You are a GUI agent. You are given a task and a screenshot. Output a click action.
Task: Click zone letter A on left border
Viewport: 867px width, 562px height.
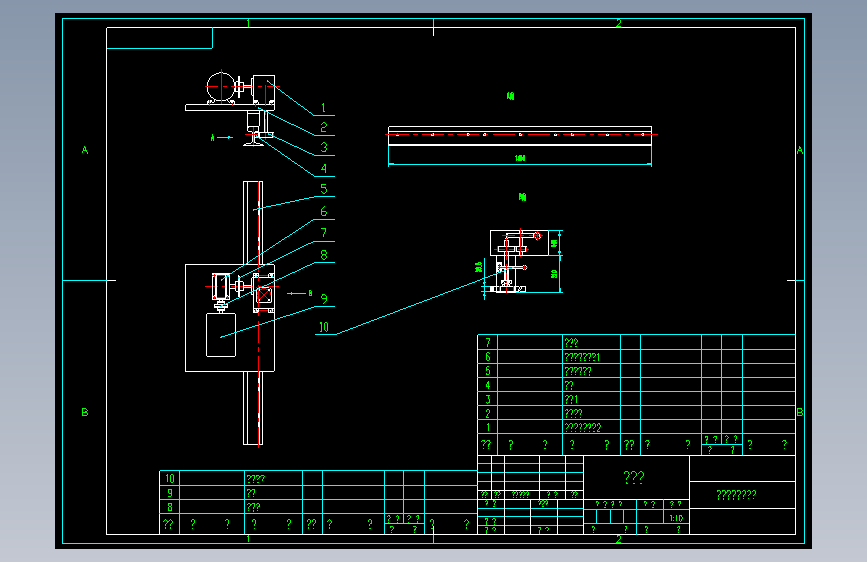point(85,150)
